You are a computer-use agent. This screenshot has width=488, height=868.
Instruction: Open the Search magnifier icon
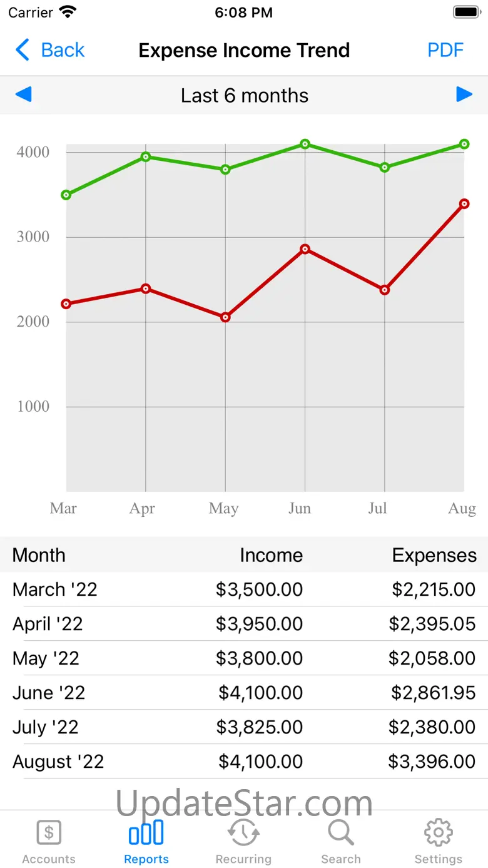click(341, 833)
